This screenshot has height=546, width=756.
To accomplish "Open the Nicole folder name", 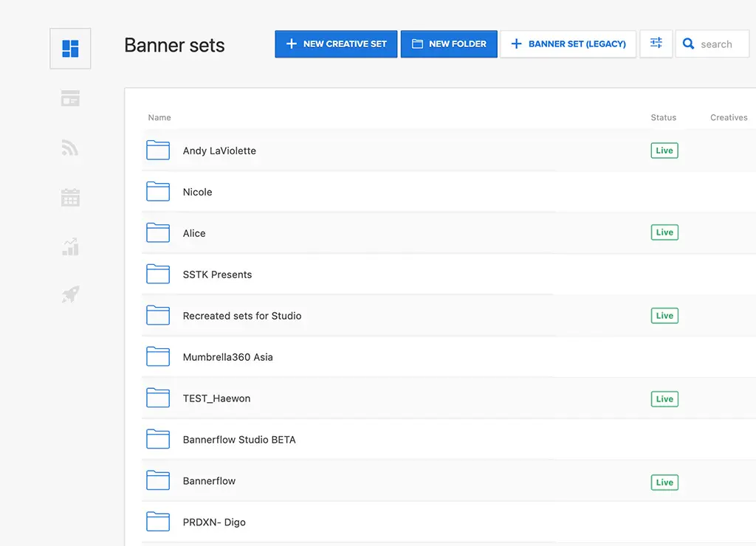I will coord(198,193).
